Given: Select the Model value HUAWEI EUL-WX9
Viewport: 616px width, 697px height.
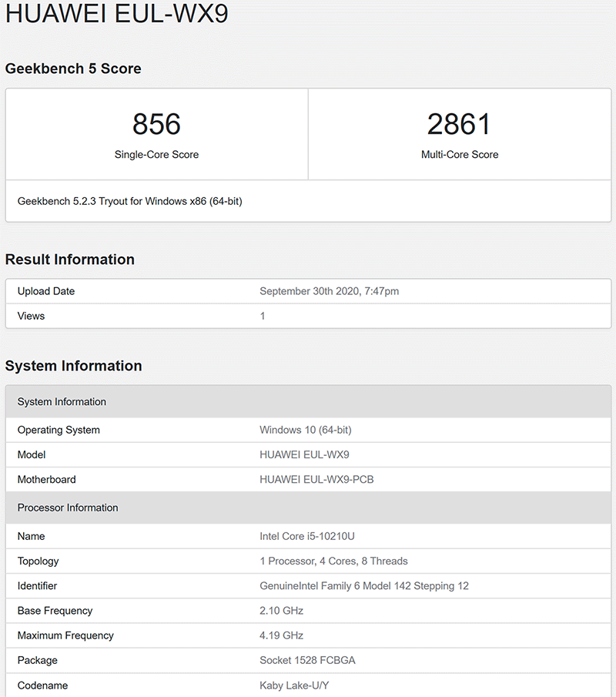Looking at the screenshot, I should 304,454.
